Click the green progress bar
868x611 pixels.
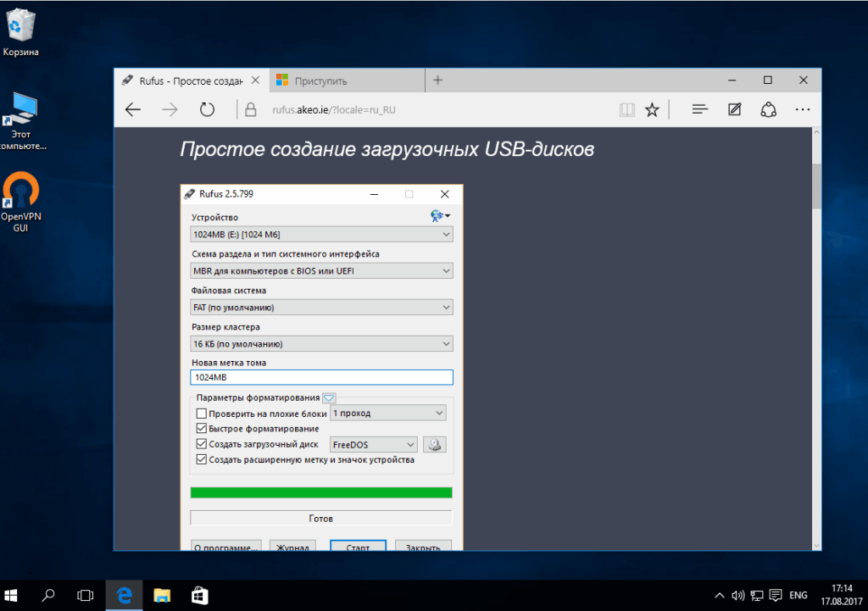pyautogui.click(x=321, y=492)
